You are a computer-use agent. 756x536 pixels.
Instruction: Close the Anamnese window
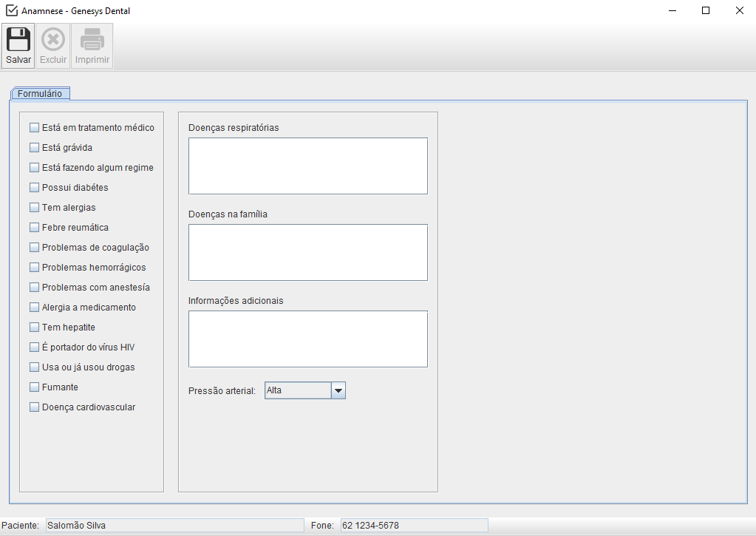tap(739, 11)
